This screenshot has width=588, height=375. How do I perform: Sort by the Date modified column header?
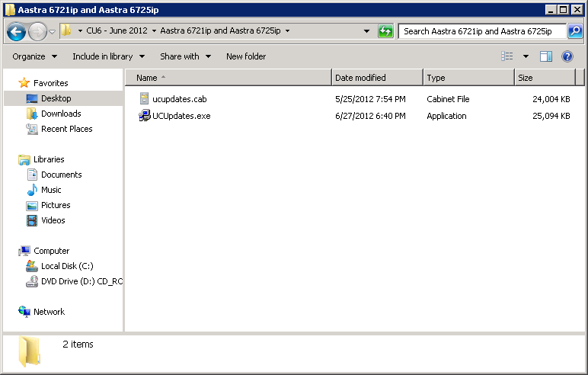pos(377,78)
